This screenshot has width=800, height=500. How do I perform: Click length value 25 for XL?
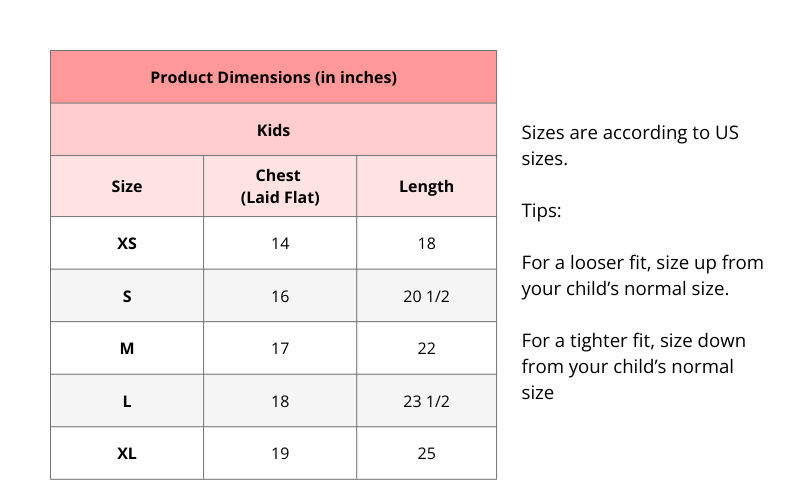point(426,453)
